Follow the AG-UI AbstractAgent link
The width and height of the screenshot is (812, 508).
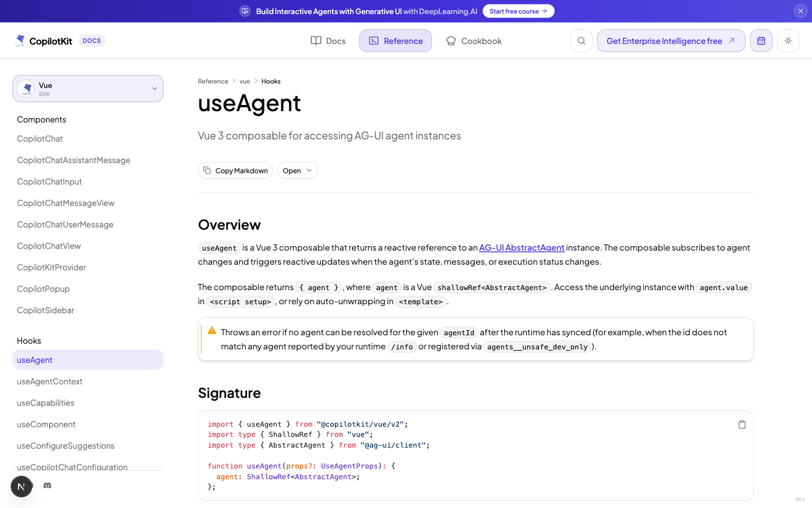(x=522, y=248)
